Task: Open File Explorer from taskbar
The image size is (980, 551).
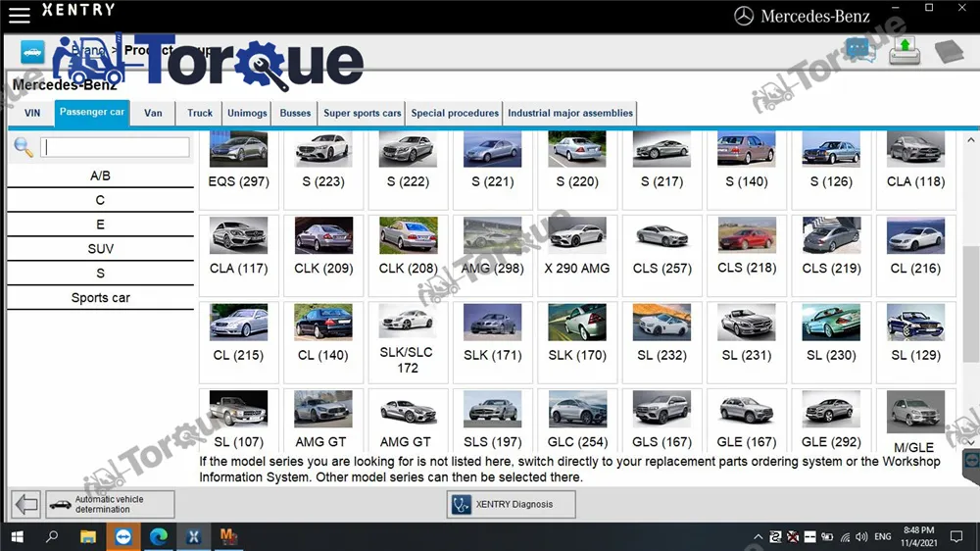Action: point(87,536)
